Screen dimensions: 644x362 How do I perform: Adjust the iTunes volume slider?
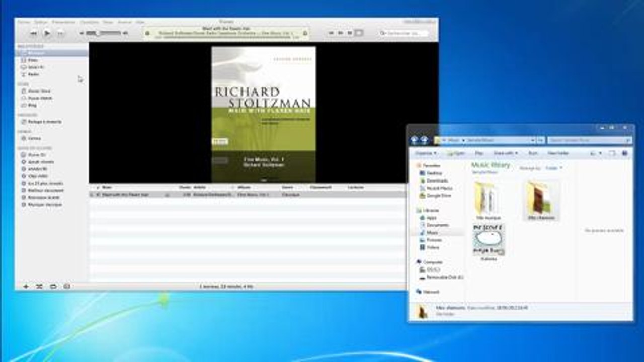[104, 33]
